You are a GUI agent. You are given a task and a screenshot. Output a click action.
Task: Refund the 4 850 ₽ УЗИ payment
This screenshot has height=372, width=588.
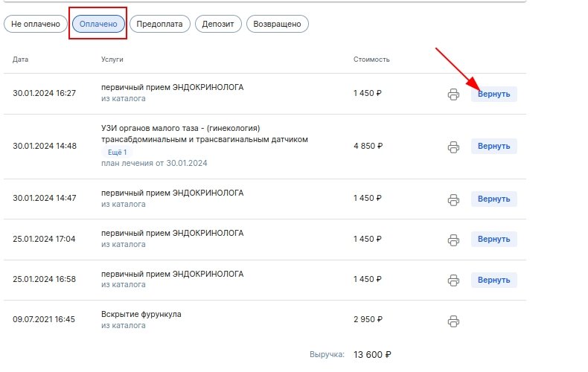[x=493, y=147]
